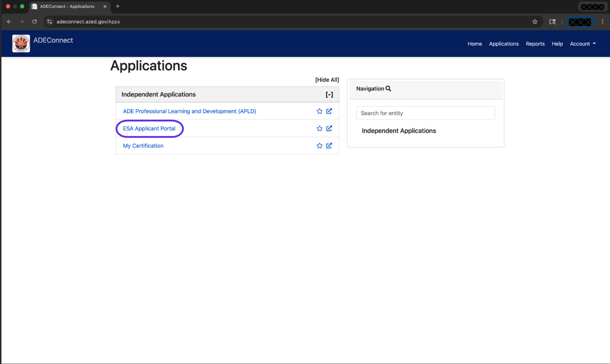The height and width of the screenshot is (364, 610).
Task: Open ADE Professional Learning and Development link
Action: (189, 111)
